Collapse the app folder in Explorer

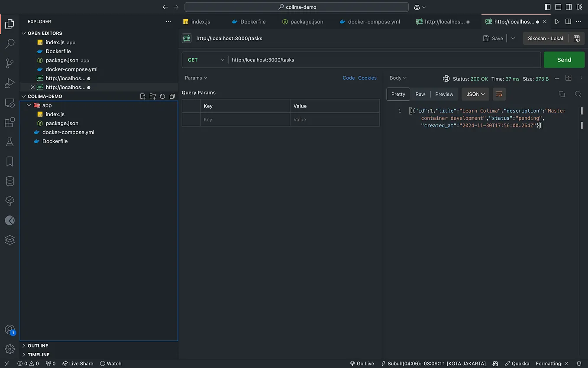tap(29, 105)
